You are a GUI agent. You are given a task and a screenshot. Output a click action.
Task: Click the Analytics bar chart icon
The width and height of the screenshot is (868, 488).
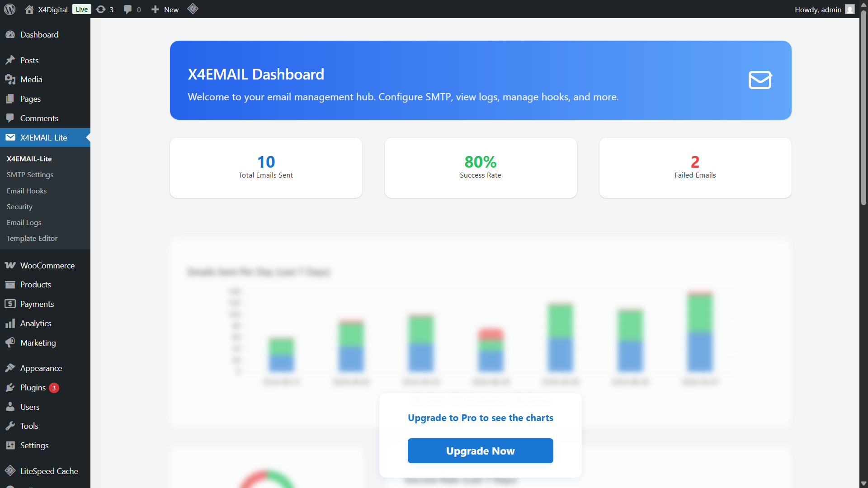point(10,324)
